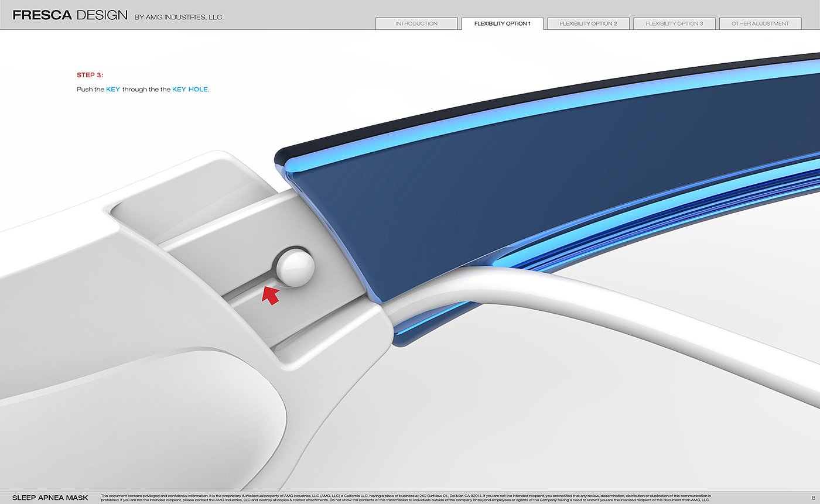Click the glowing light-blue top edge of the strap
The image size is (820, 504).
pyautogui.click(x=527, y=116)
